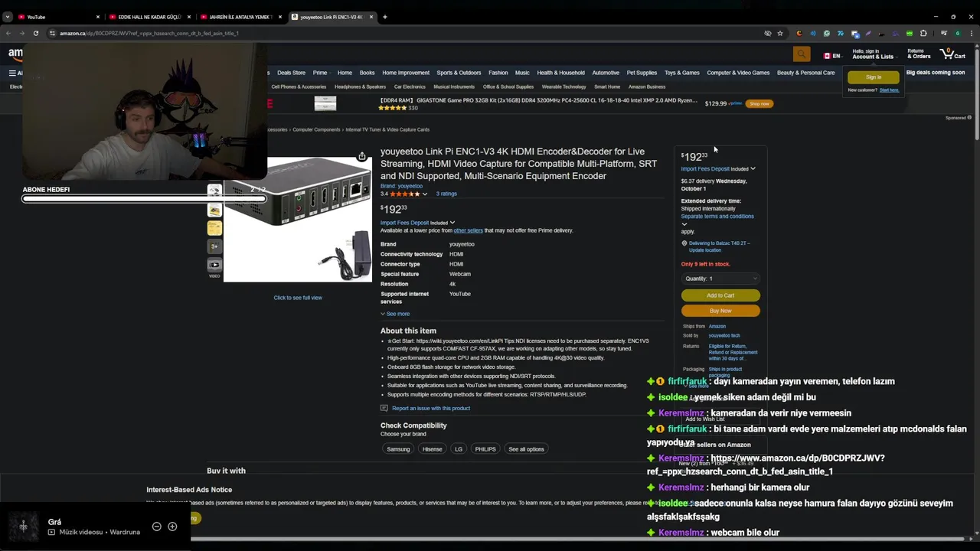Screen dimensions: 980x551
Task: Select the 3+ more images thumbnail
Action: pyautogui.click(x=214, y=246)
